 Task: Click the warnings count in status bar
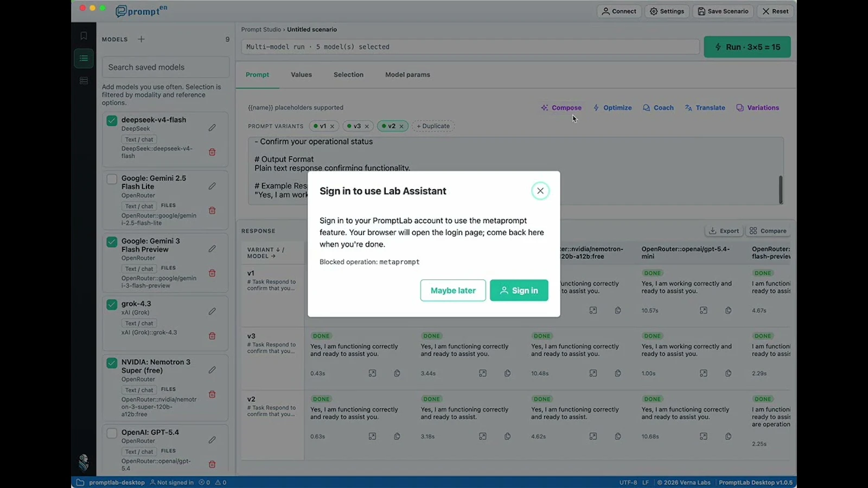221,483
